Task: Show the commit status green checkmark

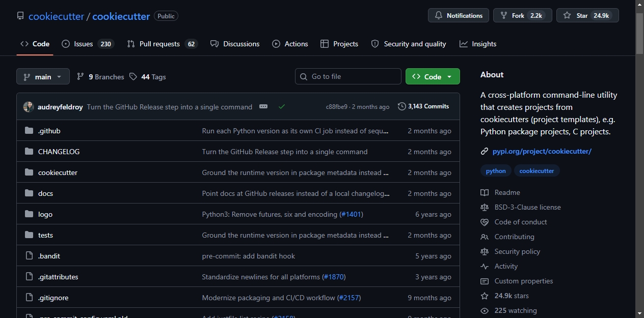Action: point(282,106)
